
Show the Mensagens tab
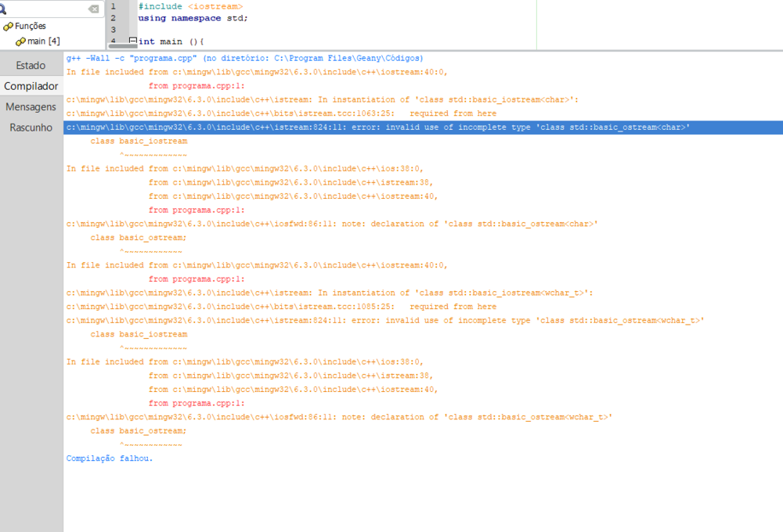tap(31, 106)
